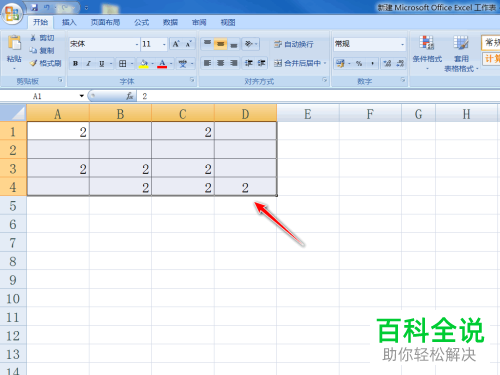Apply comma style
500x375 pixels.
(x=372, y=63)
